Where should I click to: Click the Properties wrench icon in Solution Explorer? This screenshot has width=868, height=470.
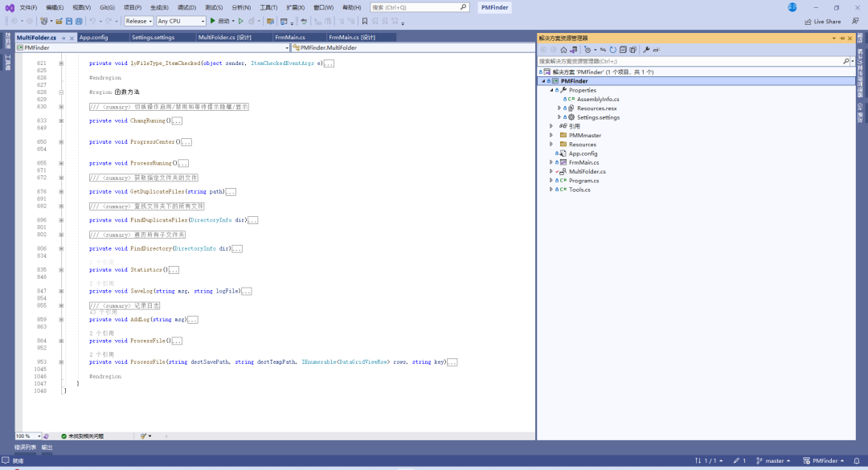[x=646, y=50]
